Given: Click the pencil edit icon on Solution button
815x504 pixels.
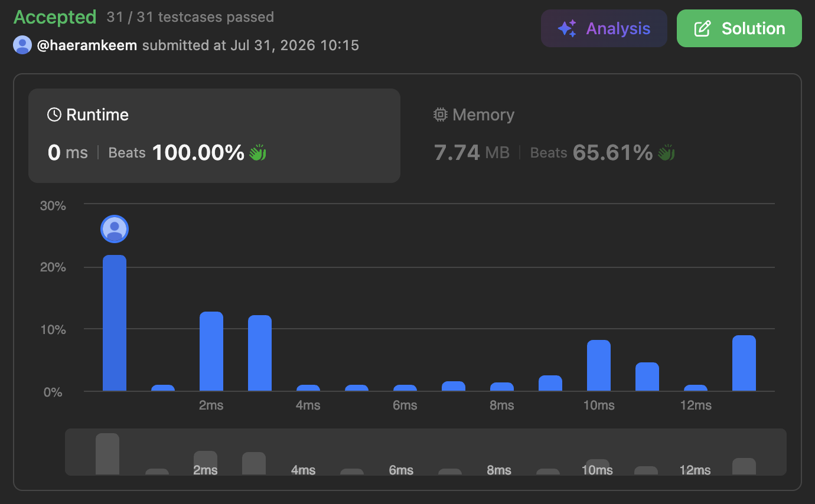Looking at the screenshot, I should pos(702,28).
